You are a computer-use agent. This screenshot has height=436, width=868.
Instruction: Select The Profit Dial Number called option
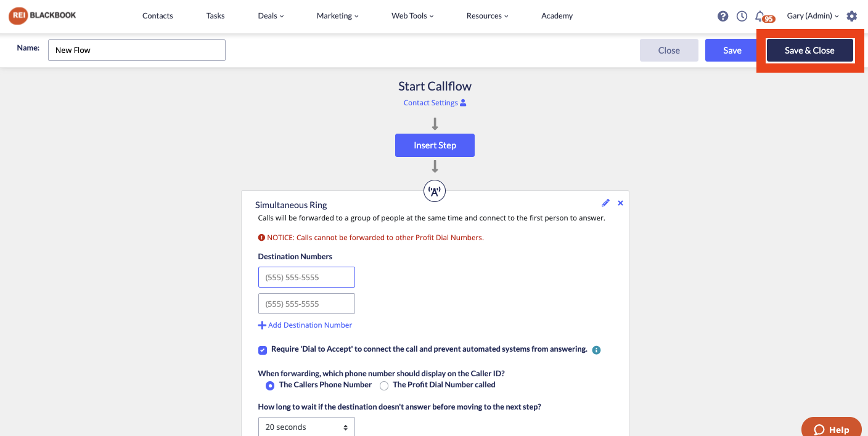coord(384,386)
